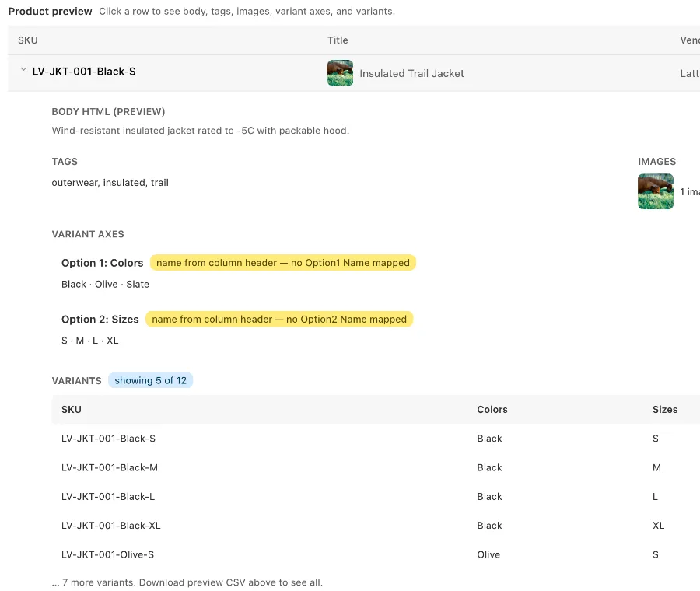Click the SKU column header in variants table
The width and height of the screenshot is (700, 591).
coord(72,409)
